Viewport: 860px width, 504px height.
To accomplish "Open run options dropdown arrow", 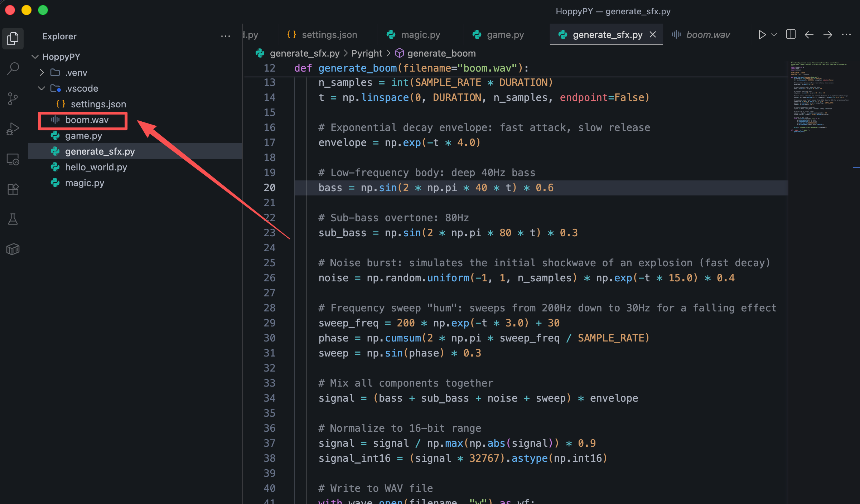I will 774,35.
